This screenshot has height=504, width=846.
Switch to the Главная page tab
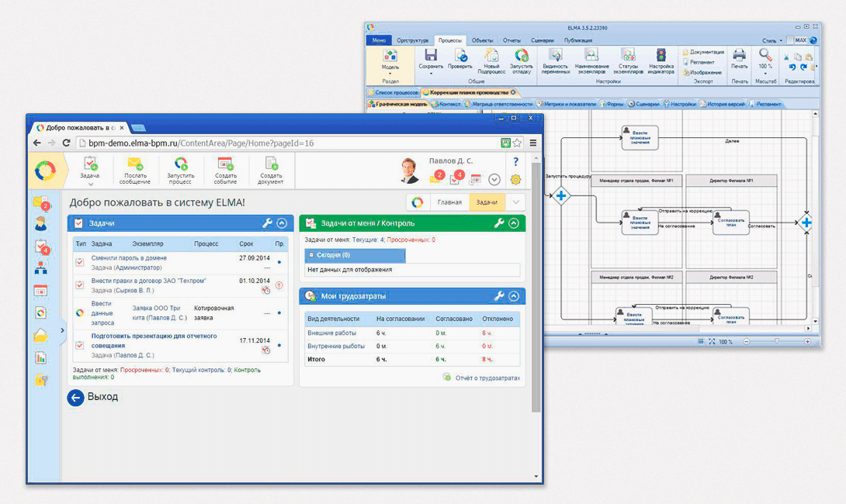tap(449, 202)
